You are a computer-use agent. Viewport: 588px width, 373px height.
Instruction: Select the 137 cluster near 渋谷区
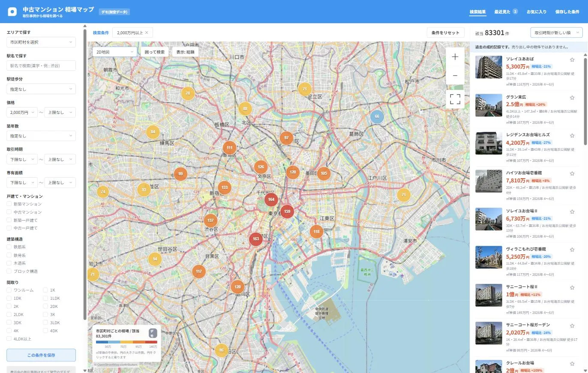click(210, 221)
